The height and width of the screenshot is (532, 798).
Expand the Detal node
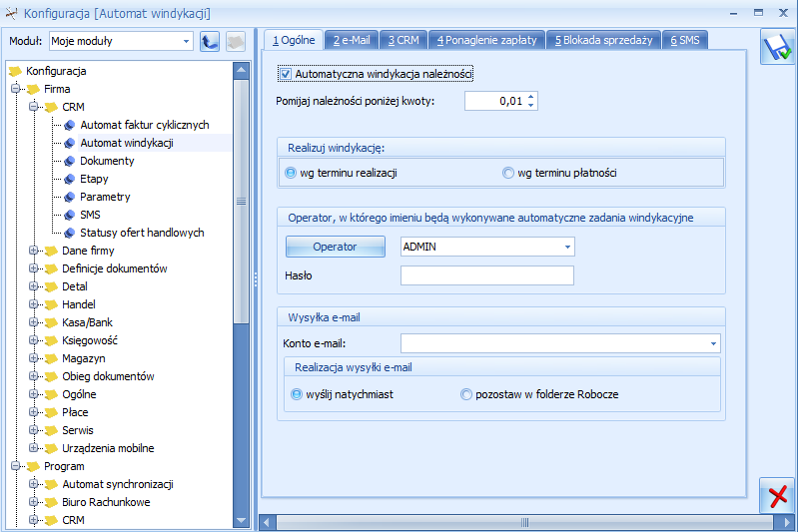34,286
